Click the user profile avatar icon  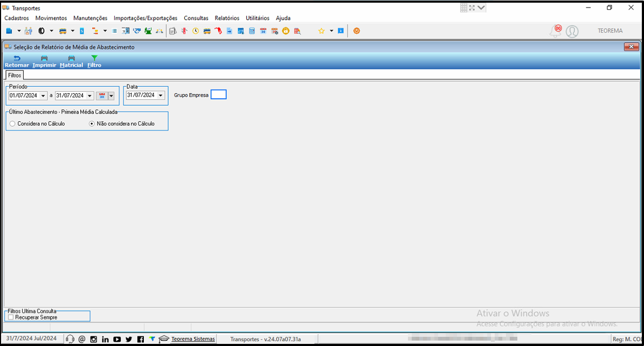pos(572,31)
